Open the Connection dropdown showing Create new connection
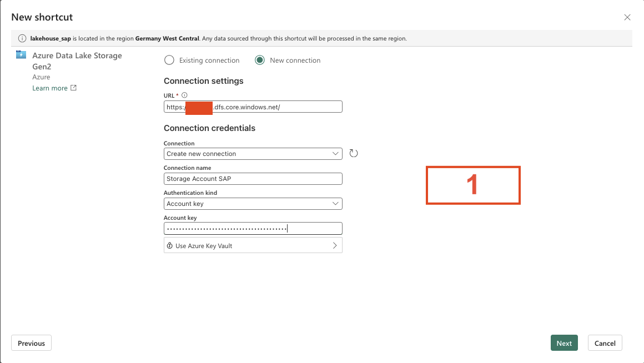 tap(253, 154)
